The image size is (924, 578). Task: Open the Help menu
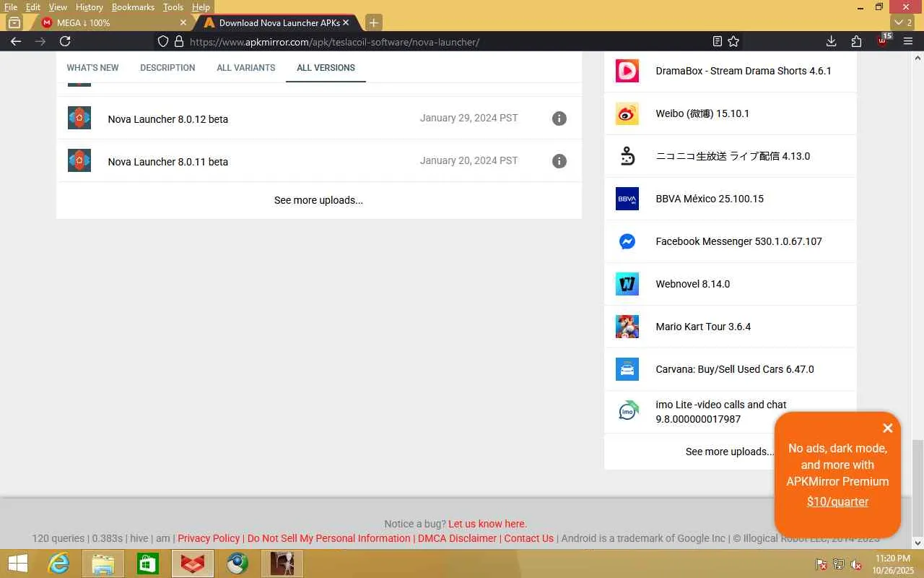coord(201,7)
